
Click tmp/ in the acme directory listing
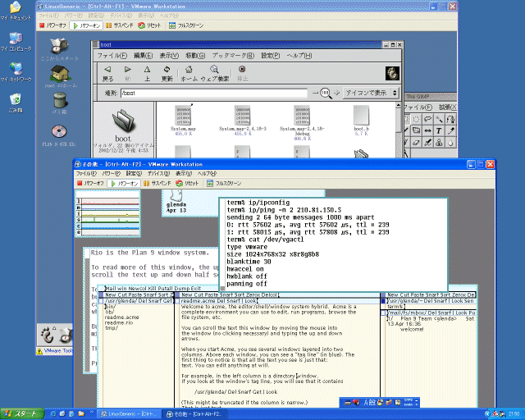pyautogui.click(x=112, y=328)
